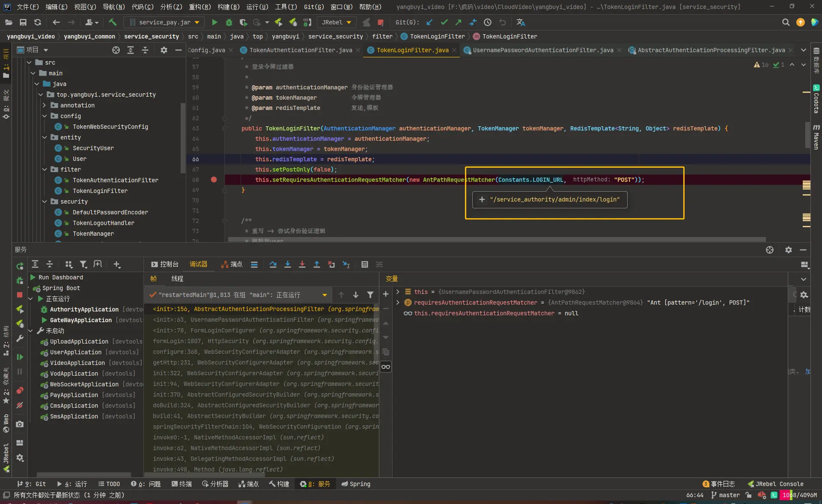Viewport: 822px width, 504px height.
Task: Open the 代码(C) menu
Action: coord(143,7)
